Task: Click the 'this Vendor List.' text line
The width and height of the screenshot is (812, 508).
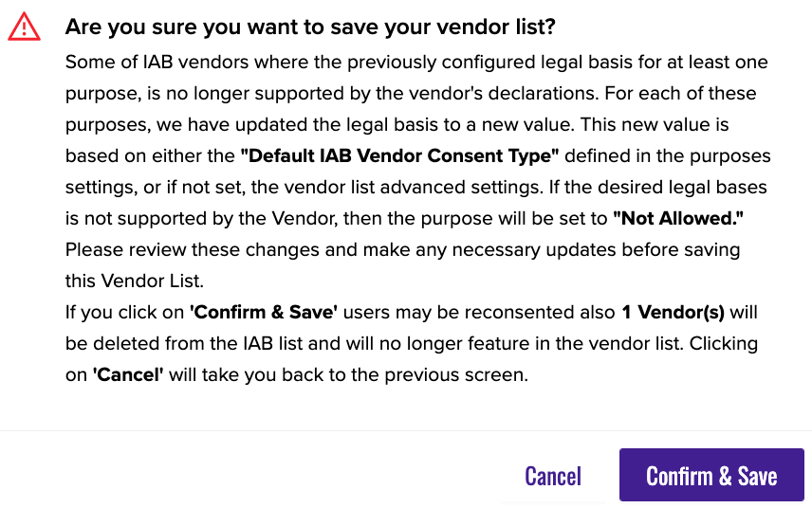Action: (x=135, y=281)
